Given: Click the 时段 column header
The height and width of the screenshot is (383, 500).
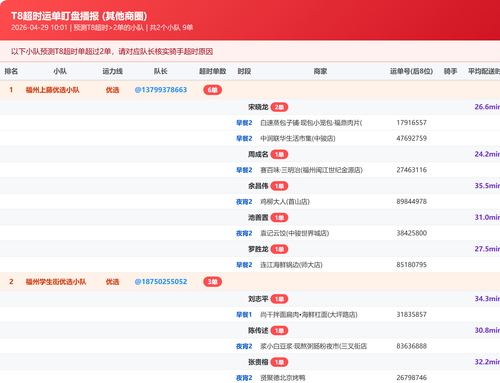Looking at the screenshot, I should [x=244, y=71].
